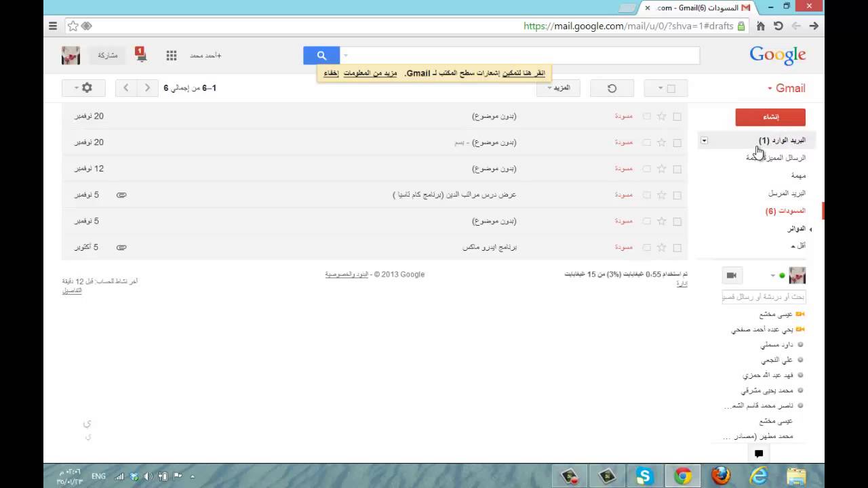
Task: Open the chat status dropdown arrow
Action: click(x=772, y=276)
